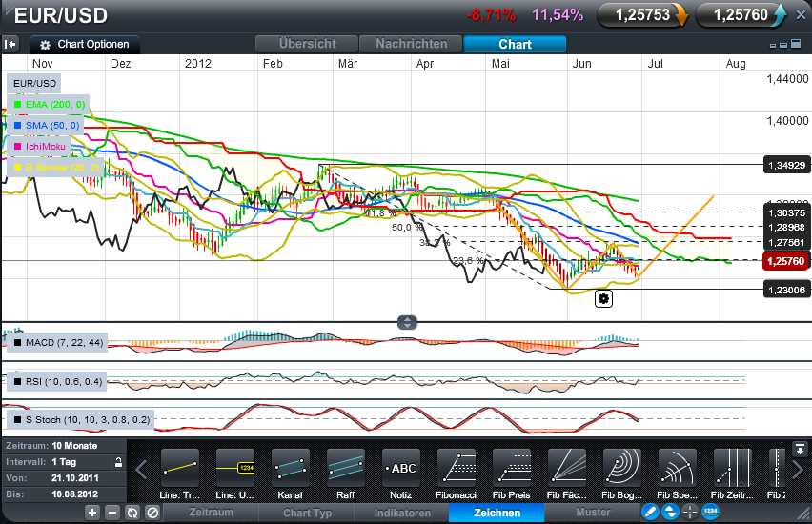Choose the Kanal channel drawing tool
Image resolution: width=812 pixels, height=524 pixels.
tap(290, 469)
